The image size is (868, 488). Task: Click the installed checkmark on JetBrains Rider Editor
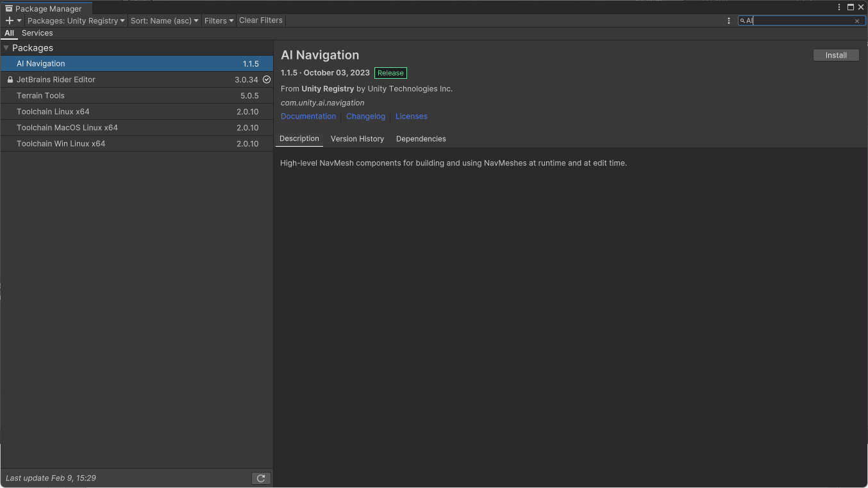(267, 79)
